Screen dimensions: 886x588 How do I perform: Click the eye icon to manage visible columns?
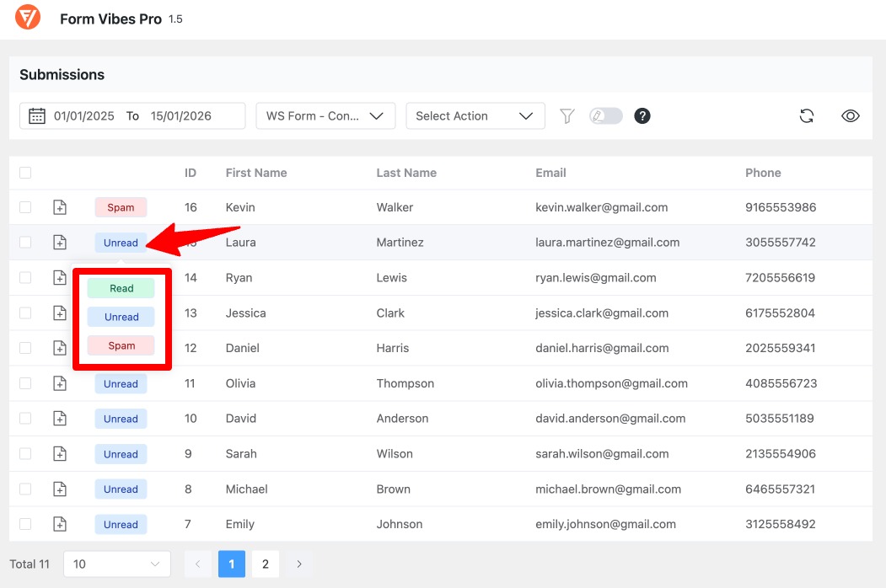851,115
